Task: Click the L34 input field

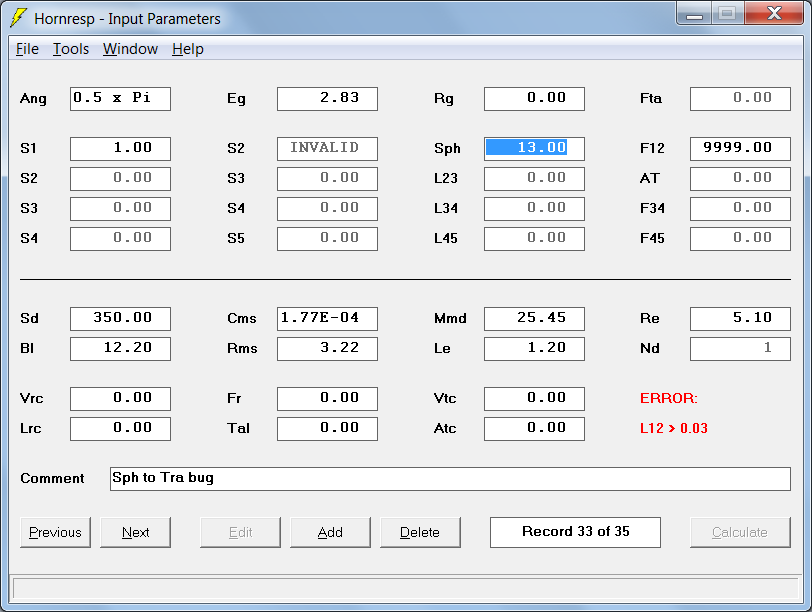Action: (x=534, y=209)
